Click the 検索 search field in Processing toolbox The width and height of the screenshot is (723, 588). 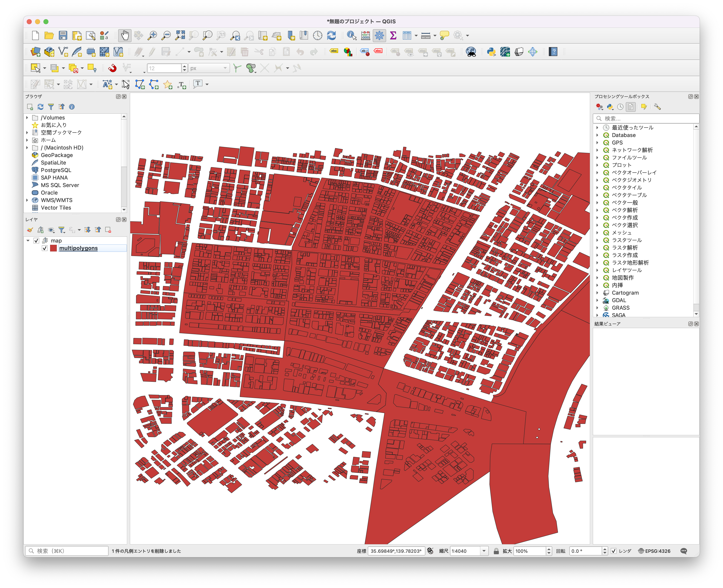pyautogui.click(x=644, y=118)
